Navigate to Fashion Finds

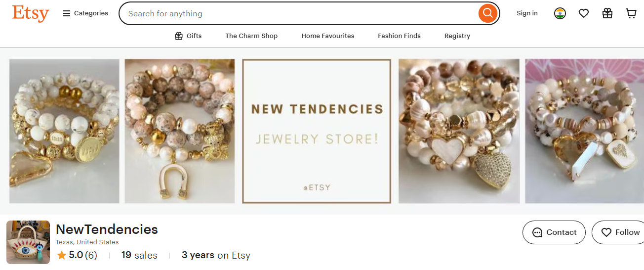(x=399, y=36)
